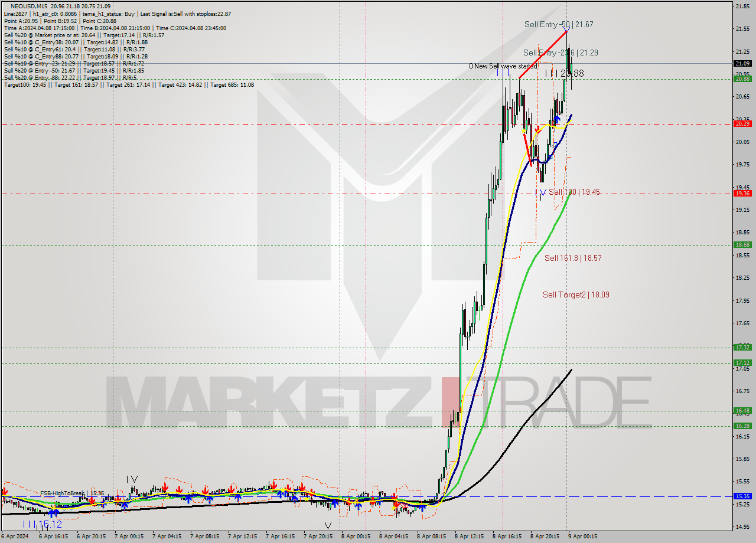Click '8 Apr 20:15' on the time axis

pos(545,537)
